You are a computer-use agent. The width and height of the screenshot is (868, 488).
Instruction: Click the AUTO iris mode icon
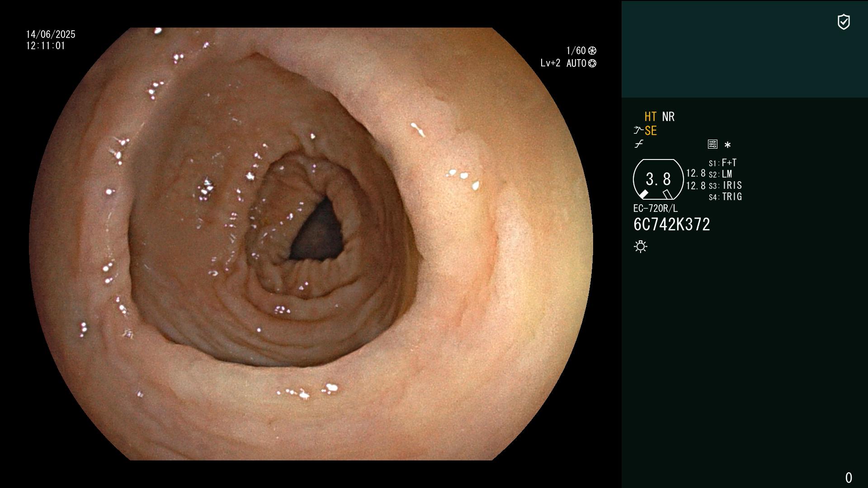pos(592,63)
